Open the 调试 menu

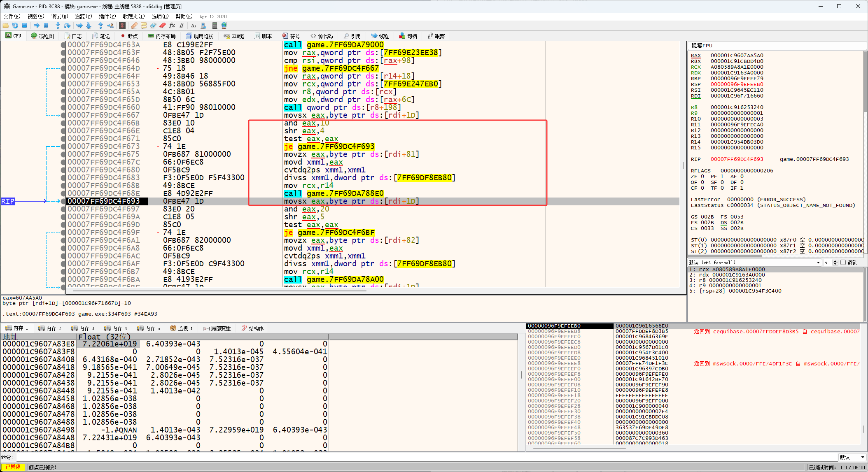pyautogui.click(x=59, y=16)
